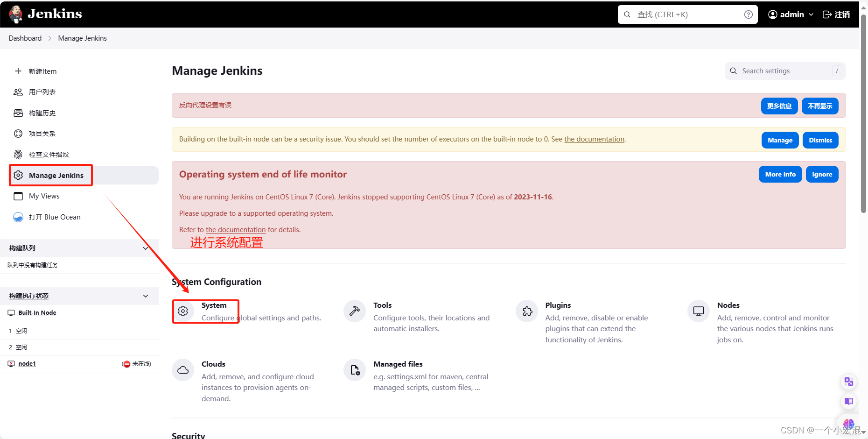This screenshot has height=439, width=868.
Task: Open 用户列表 via the people icon
Action: (x=18, y=92)
